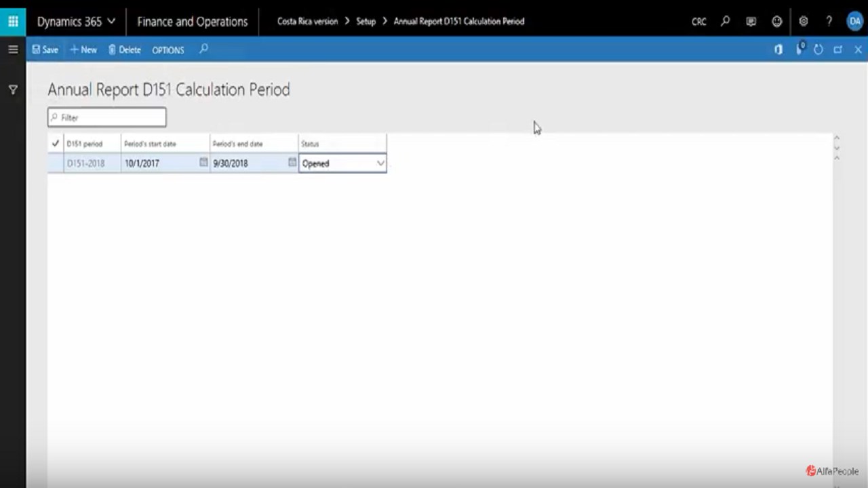This screenshot has width=868, height=488.
Task: Select the D151-2018 row cell
Action: (92, 163)
